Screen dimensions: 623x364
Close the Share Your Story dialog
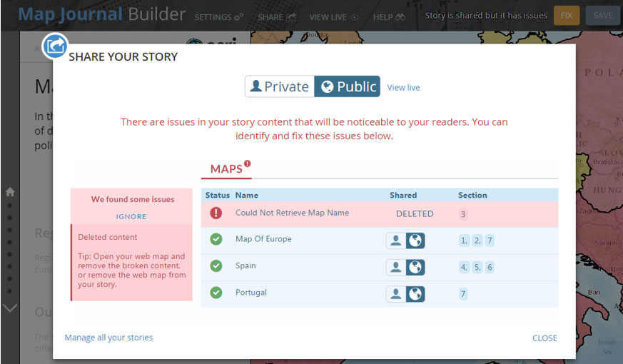point(545,338)
